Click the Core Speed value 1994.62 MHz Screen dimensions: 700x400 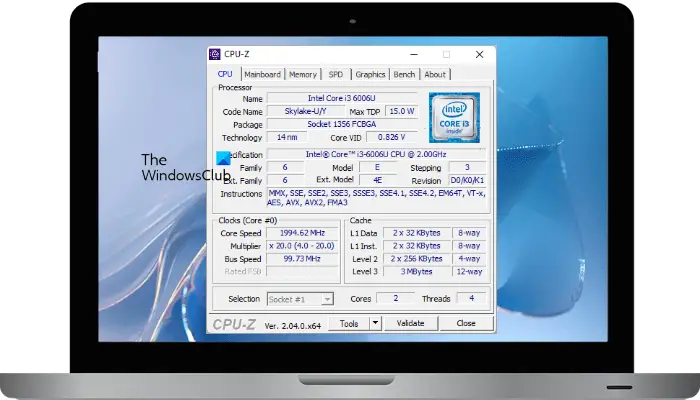tap(302, 233)
